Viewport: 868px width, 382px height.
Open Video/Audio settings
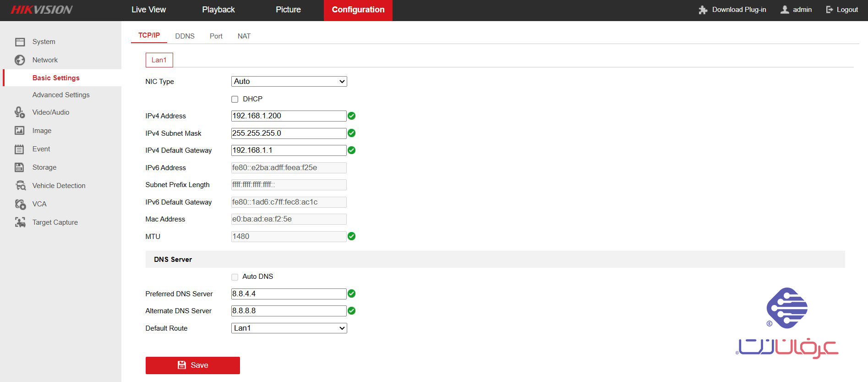[51, 112]
